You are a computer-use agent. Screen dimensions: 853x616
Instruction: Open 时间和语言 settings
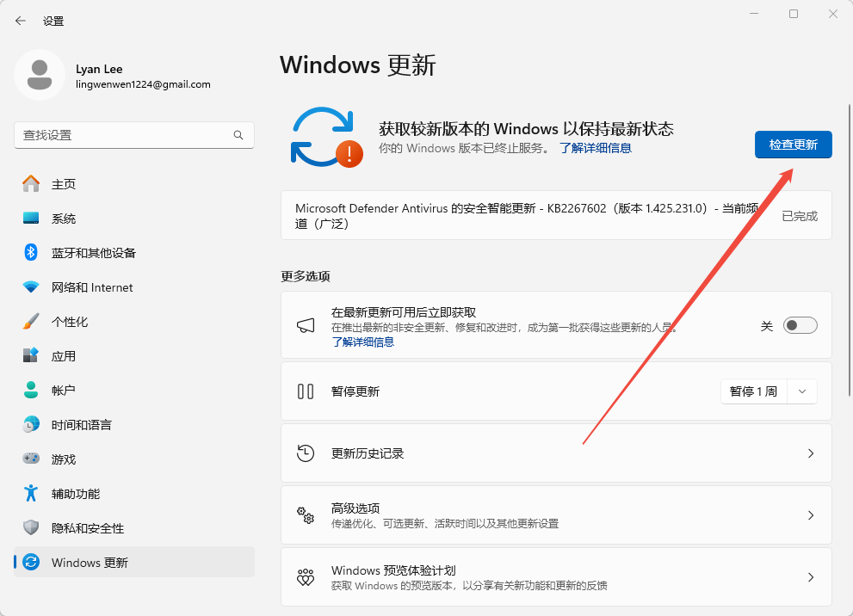[x=134, y=424]
